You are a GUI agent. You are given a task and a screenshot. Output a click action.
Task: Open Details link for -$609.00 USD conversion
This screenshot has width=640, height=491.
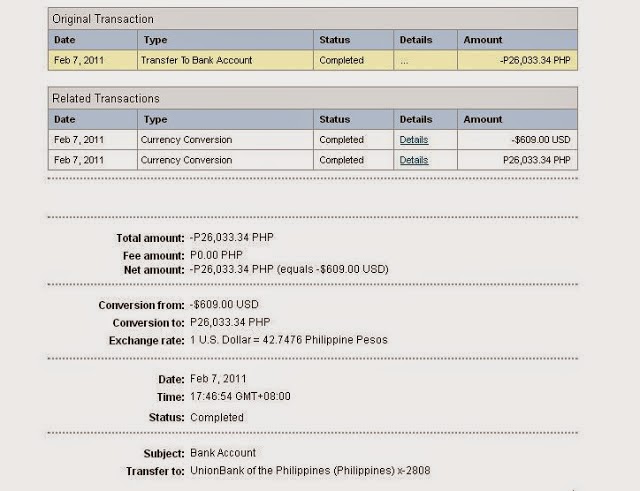(413, 140)
